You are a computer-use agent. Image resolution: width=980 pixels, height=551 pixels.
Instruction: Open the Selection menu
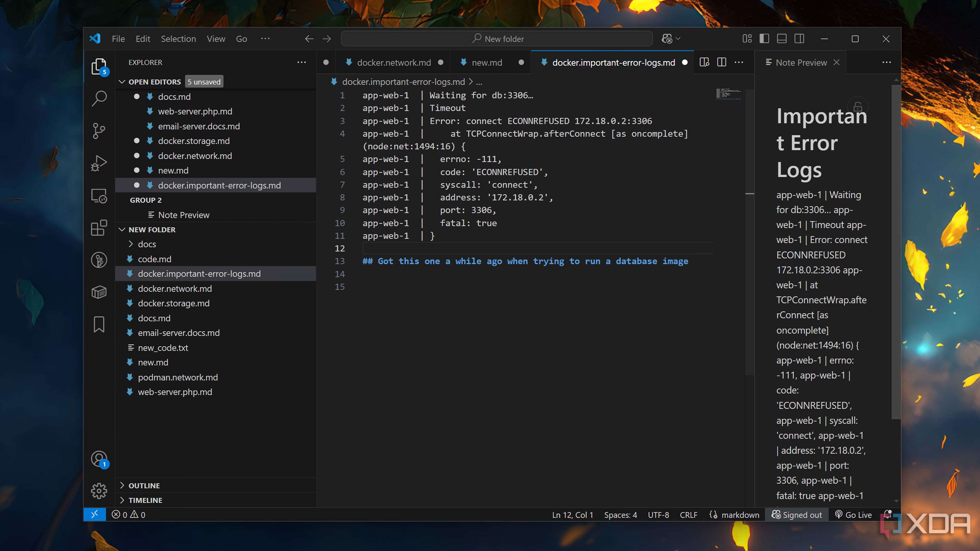[x=178, y=39]
